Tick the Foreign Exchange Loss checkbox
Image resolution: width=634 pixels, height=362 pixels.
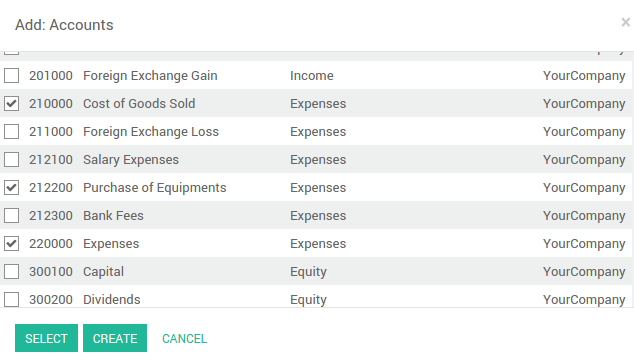11,131
